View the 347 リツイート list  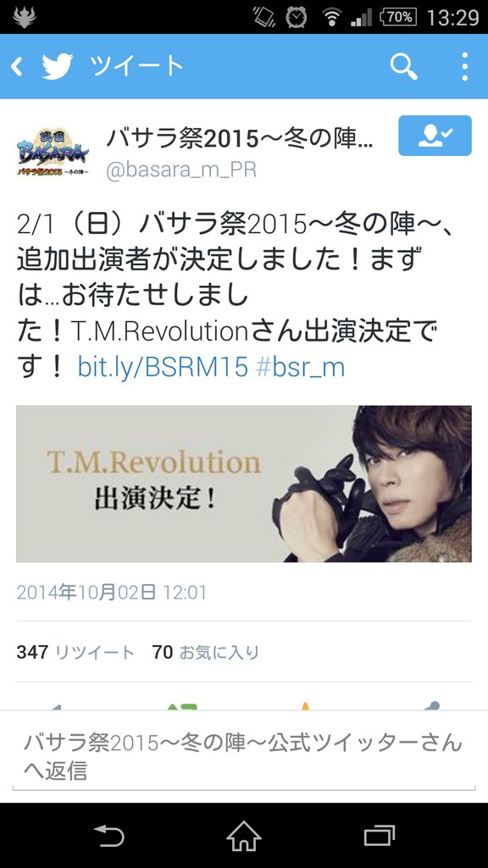coord(75,652)
